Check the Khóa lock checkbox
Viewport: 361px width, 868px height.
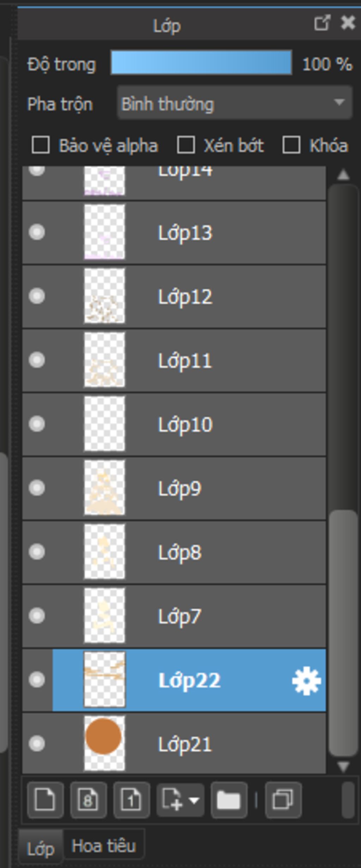point(291,145)
